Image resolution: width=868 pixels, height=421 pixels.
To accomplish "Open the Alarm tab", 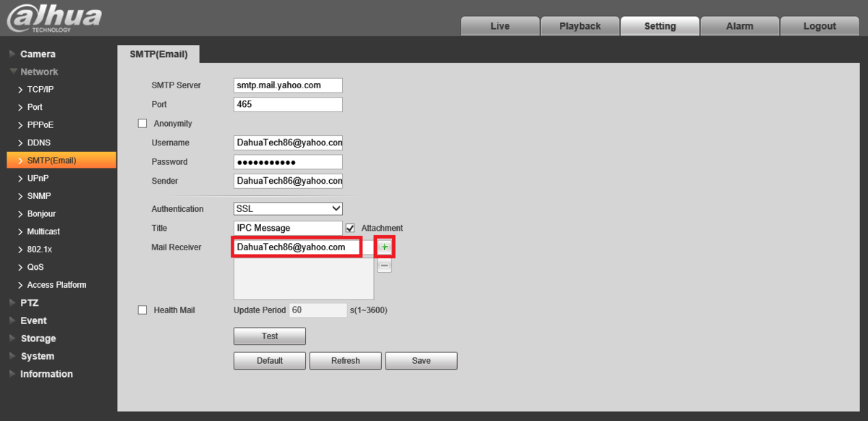I will point(739,26).
